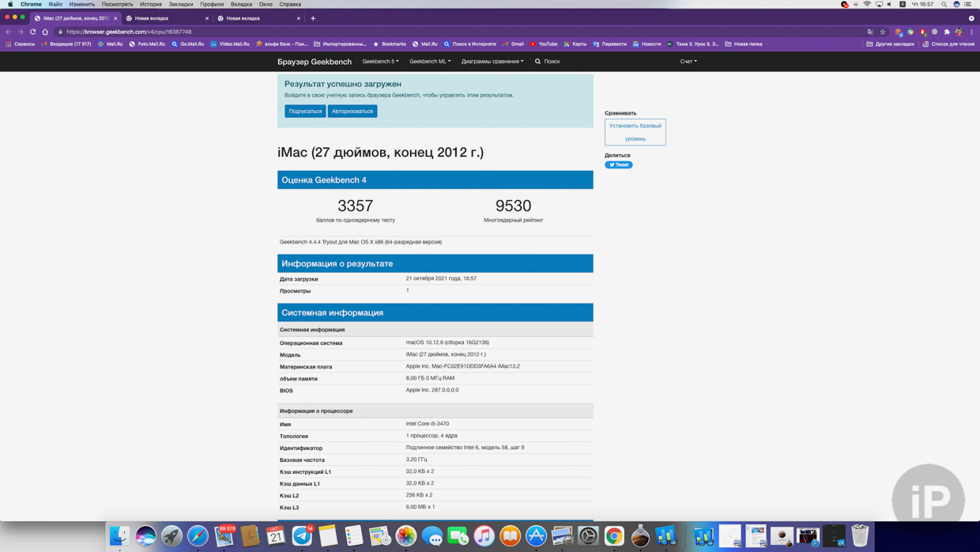Open Chrome's three-dot menu
The width and height of the screenshot is (980, 552).
click(971, 32)
